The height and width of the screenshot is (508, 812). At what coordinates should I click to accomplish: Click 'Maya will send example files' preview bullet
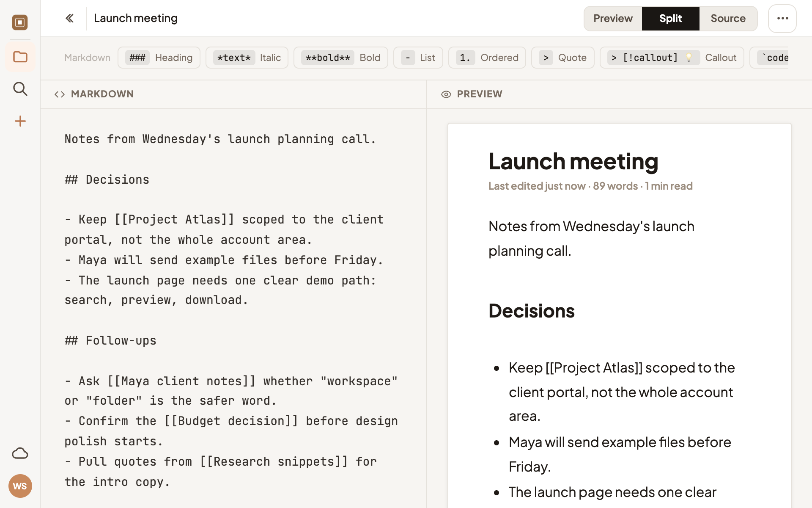(620, 454)
